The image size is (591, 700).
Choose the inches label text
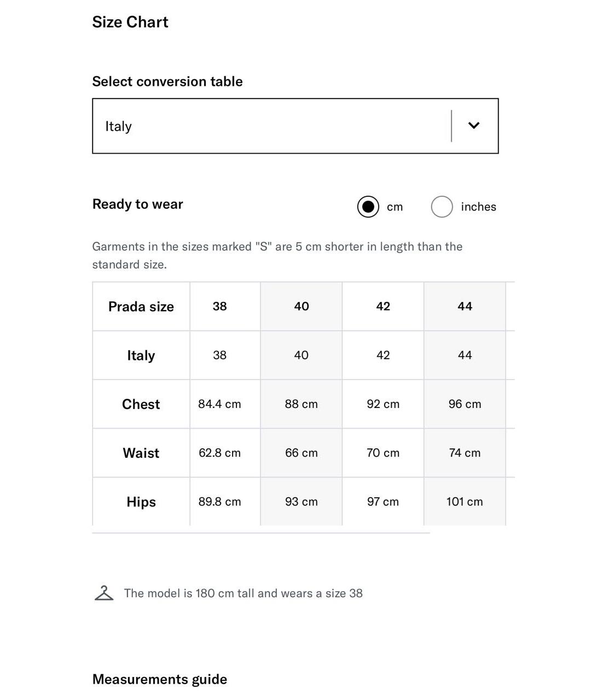tap(478, 207)
